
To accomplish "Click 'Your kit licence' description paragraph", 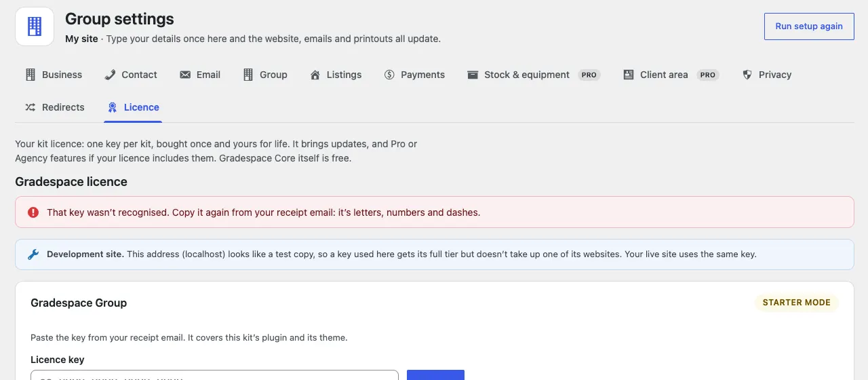I will pos(216,151).
